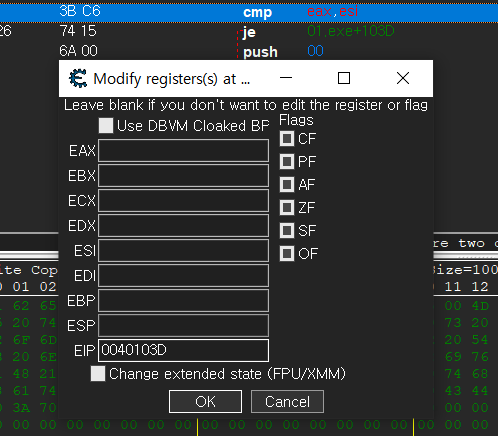Screen dimensions: 498x436
Task: Toggle the AF flag checkbox
Action: pos(287,185)
